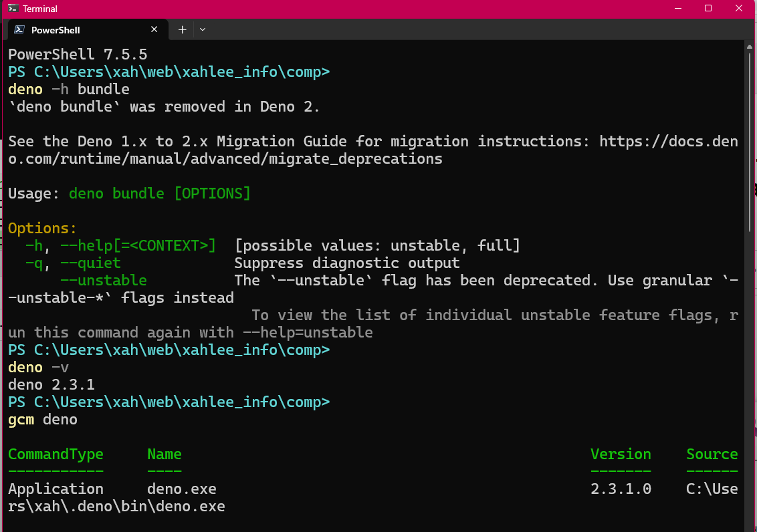Click the 'deno 2.3.1' version output
This screenshot has width=757, height=532.
(x=51, y=384)
